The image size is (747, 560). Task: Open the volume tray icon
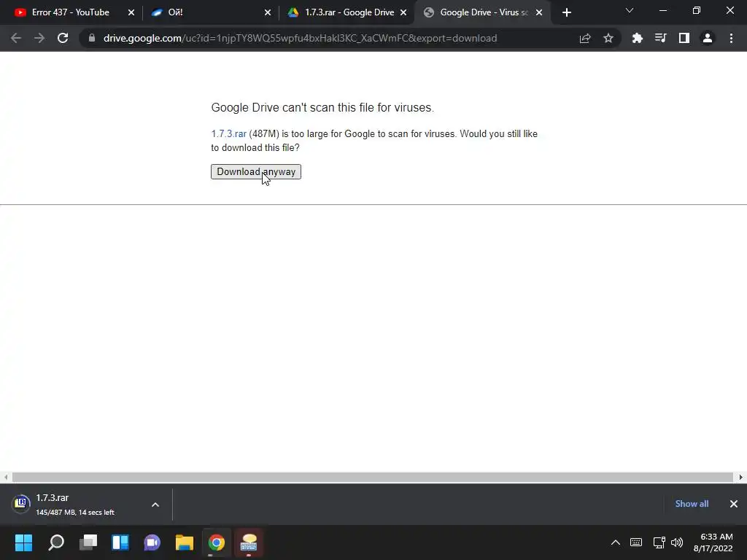tap(677, 542)
